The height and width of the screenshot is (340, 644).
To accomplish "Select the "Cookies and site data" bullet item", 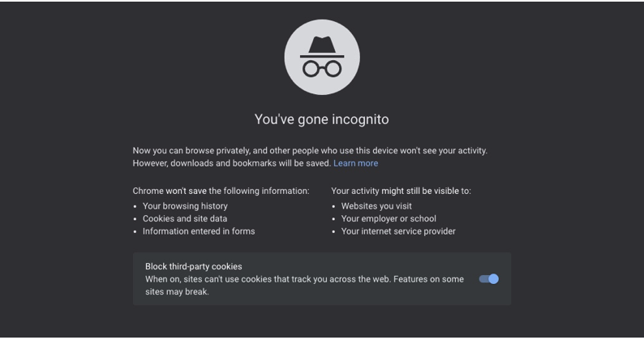I will (185, 219).
